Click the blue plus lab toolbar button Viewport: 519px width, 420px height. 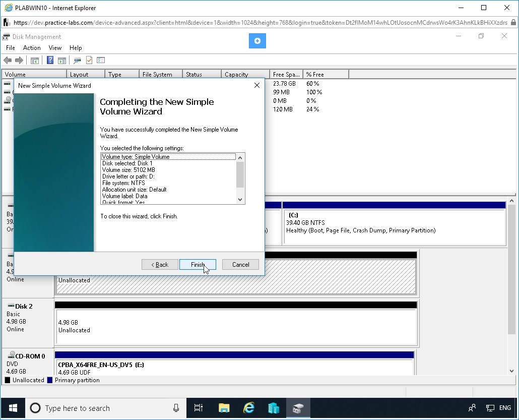coord(257,41)
